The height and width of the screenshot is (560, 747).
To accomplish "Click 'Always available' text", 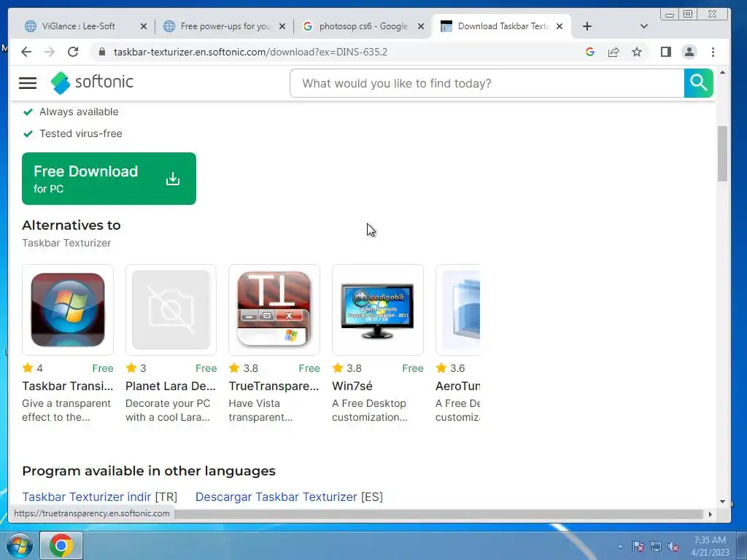I will click(x=79, y=112).
